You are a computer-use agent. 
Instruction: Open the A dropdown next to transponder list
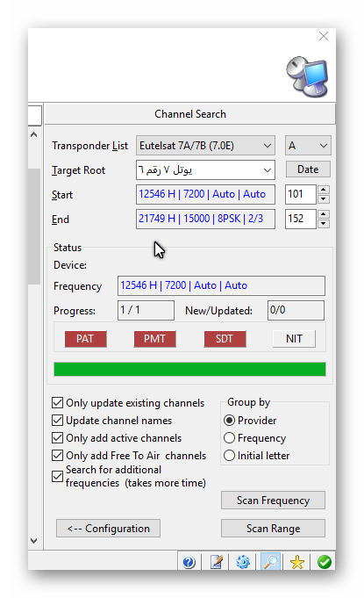(x=308, y=146)
